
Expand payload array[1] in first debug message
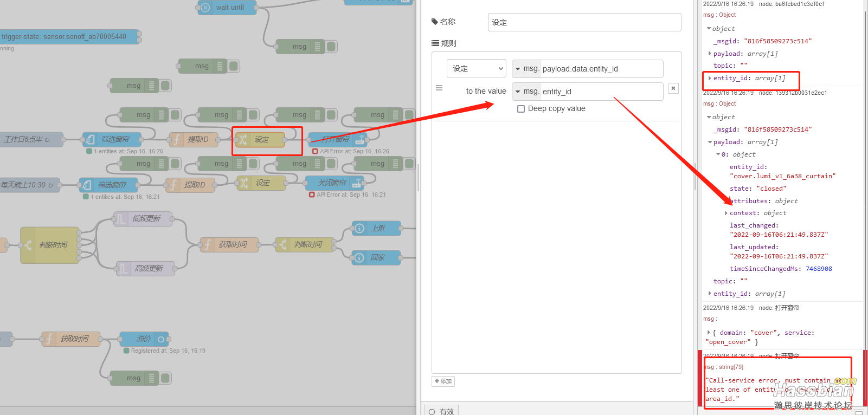tap(710, 54)
